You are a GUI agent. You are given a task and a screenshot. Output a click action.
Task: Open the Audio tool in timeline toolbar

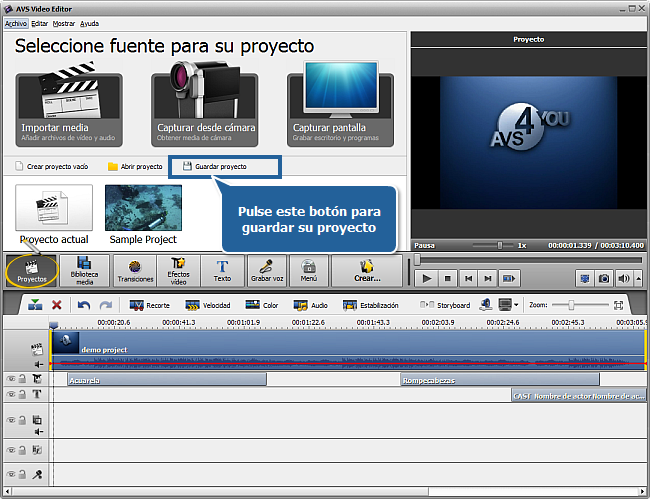pos(310,305)
